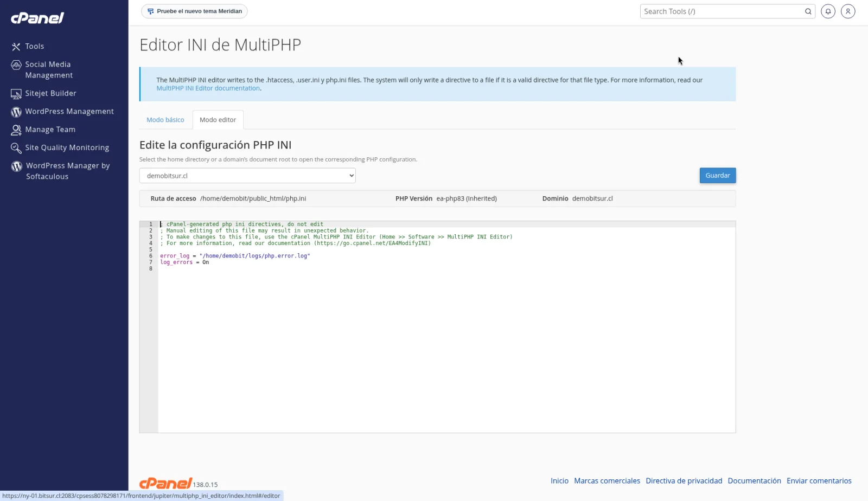Image resolution: width=868 pixels, height=501 pixels.
Task: Select the Modo editor tab
Action: click(218, 120)
